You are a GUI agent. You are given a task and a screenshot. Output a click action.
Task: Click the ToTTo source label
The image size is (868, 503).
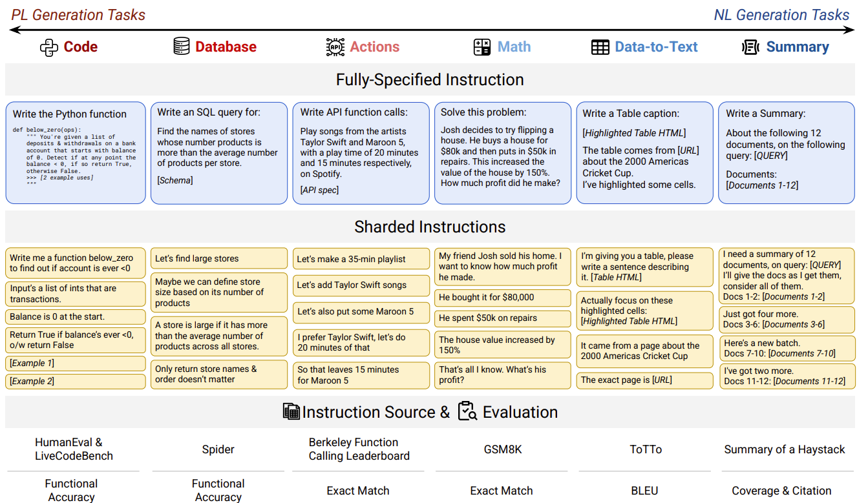pos(646,449)
